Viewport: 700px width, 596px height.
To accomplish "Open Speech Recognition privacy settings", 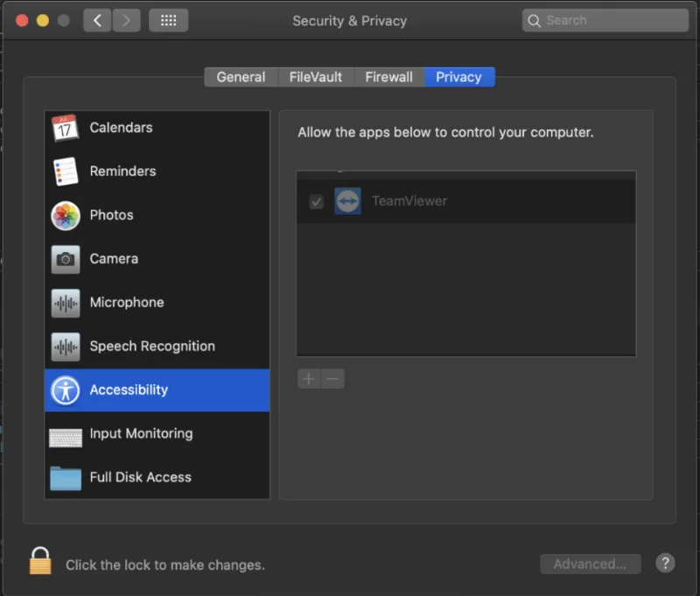I will (150, 346).
